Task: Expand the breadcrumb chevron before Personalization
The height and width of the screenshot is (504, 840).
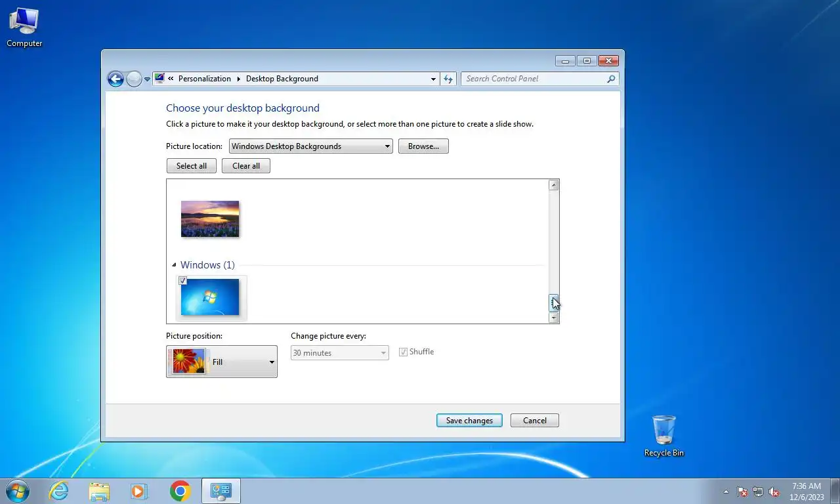Action: pyautogui.click(x=171, y=79)
